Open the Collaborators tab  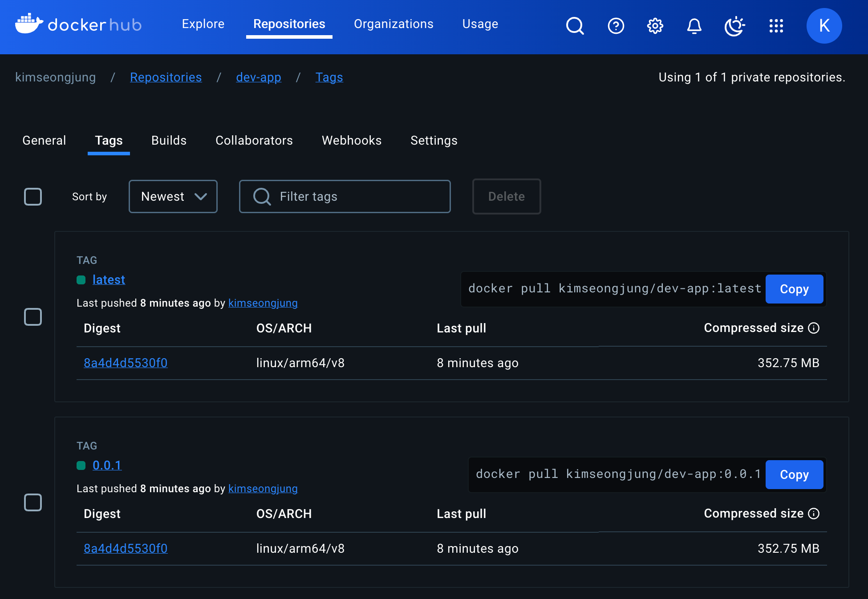[x=254, y=141]
